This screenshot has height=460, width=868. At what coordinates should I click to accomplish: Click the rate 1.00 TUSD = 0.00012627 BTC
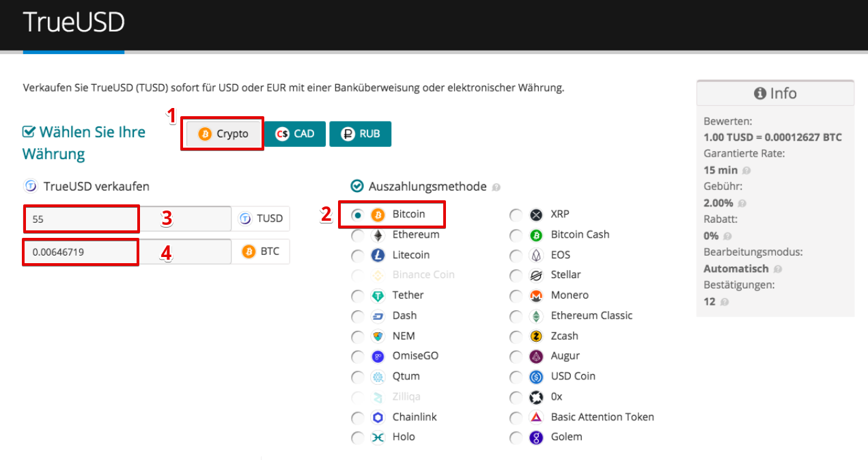(772, 137)
